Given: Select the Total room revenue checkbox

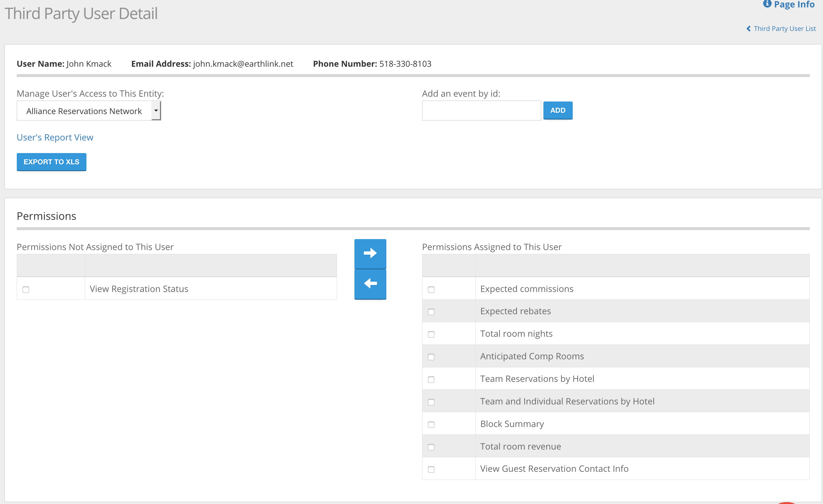Looking at the screenshot, I should pos(431,447).
